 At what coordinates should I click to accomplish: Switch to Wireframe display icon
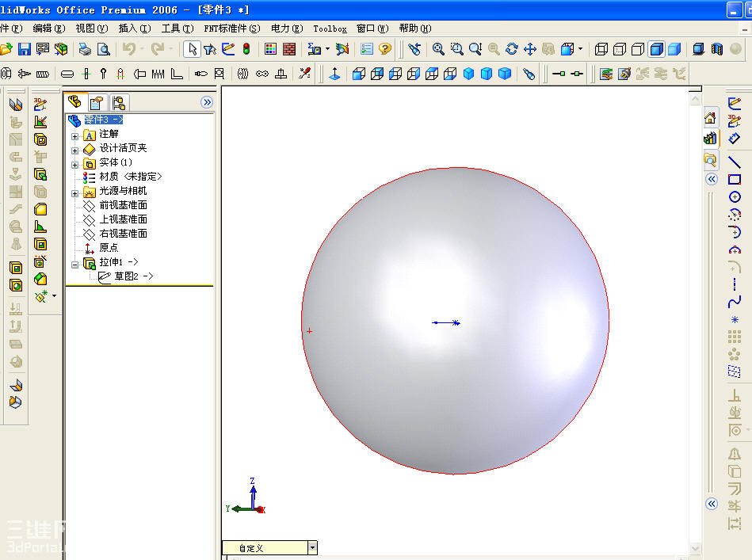pos(601,49)
